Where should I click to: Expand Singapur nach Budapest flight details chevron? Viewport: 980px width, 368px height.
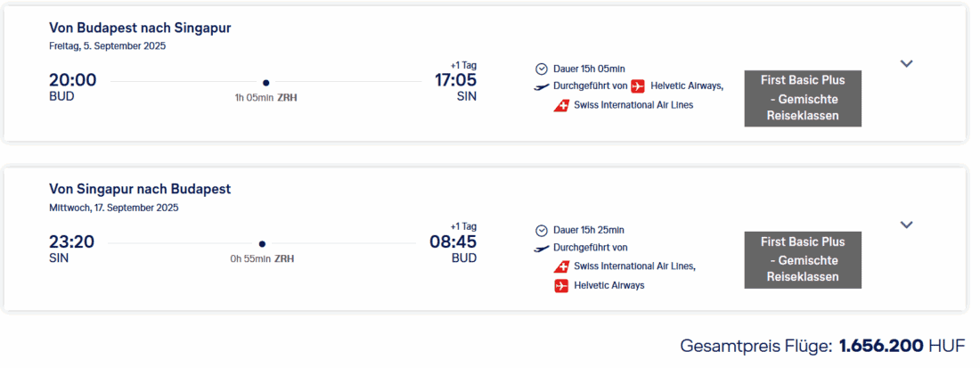point(907,225)
